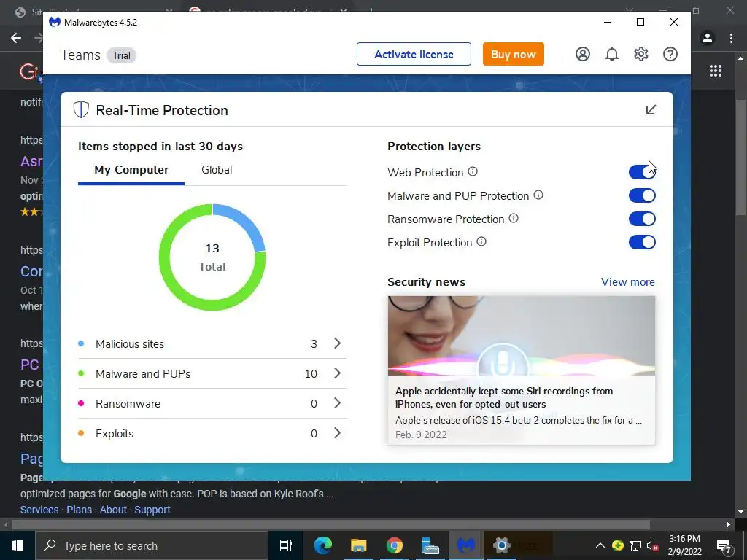The height and width of the screenshot is (560, 747).
Task: Click the Trial badge next to Teams
Action: 121,55
